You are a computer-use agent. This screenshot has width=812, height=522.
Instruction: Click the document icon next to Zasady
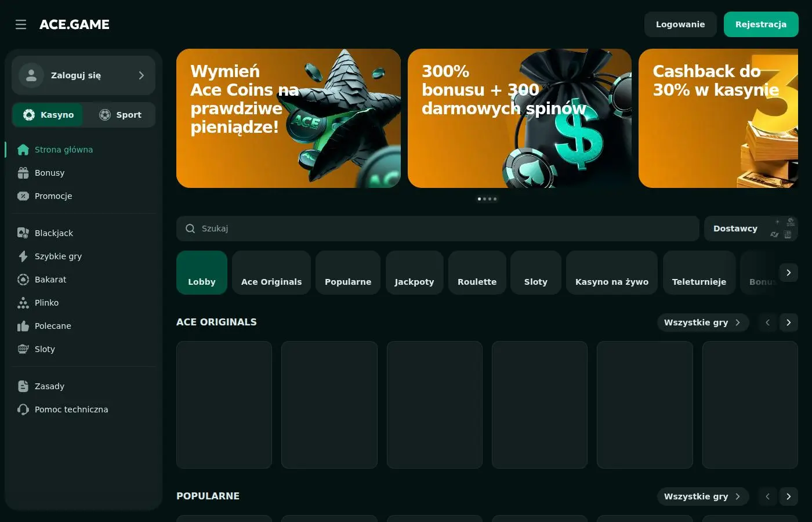(23, 386)
